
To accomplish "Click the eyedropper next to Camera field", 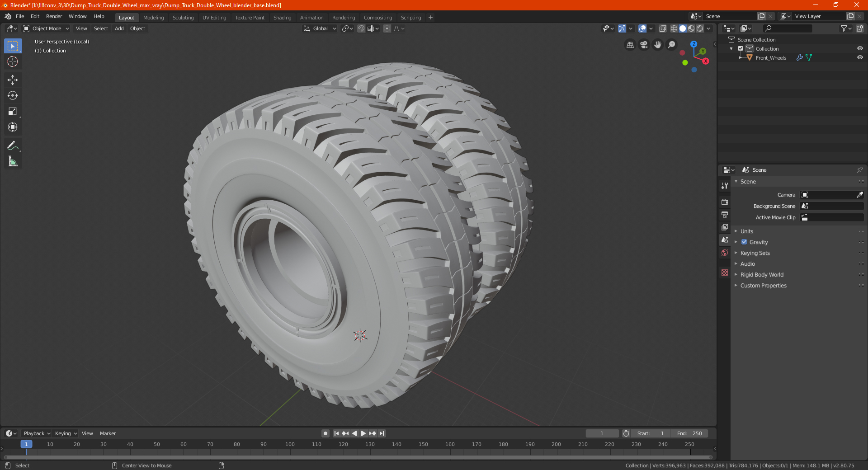I will (x=859, y=195).
